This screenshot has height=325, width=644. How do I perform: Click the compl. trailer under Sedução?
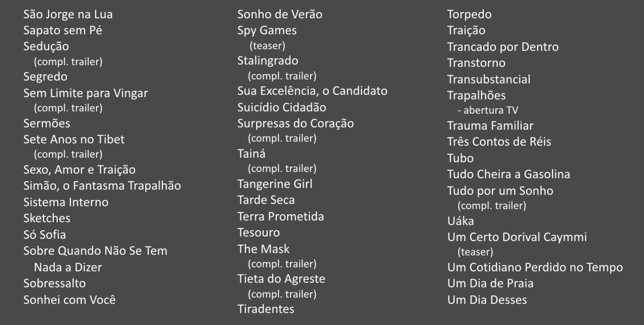click(68, 62)
